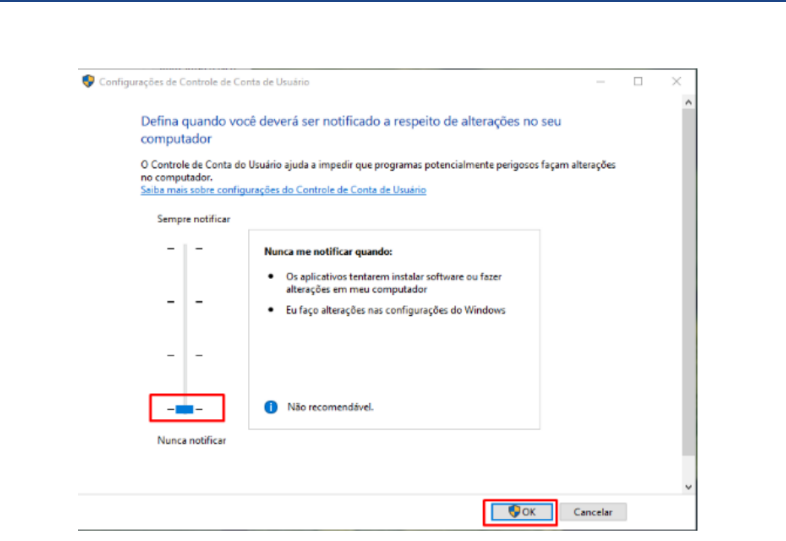Viewport: 786px width, 541px height.
Task: Click the UAC shield icon in title bar
Action: click(89, 81)
